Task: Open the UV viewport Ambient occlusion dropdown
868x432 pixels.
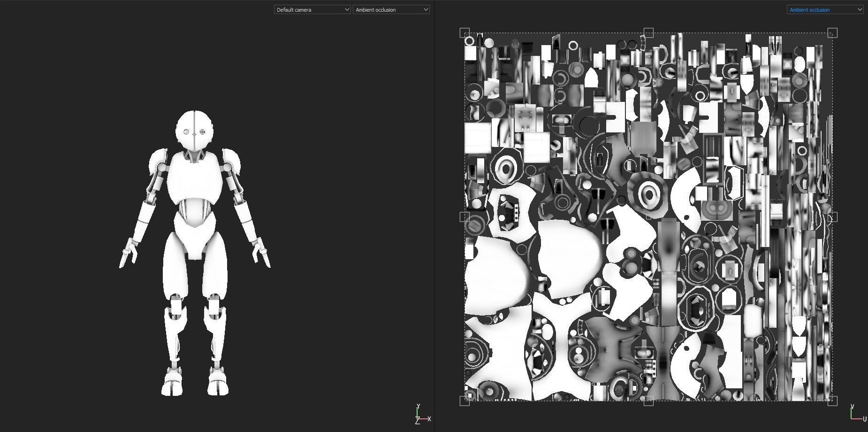Action: click(825, 9)
